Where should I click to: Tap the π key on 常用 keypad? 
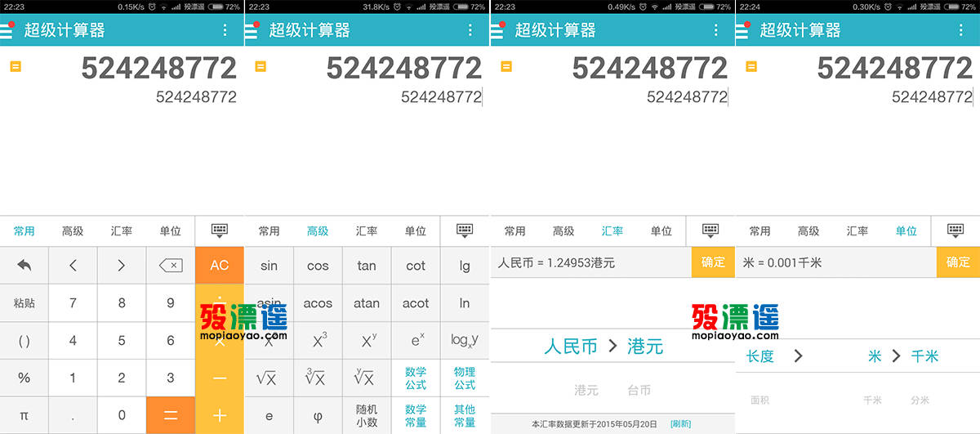pos(24,415)
